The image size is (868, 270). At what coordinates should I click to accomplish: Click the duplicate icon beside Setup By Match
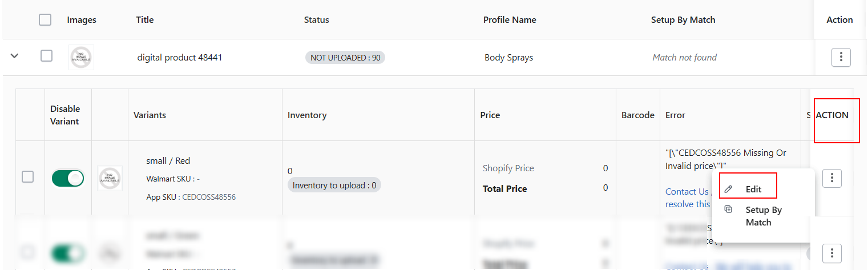(728, 209)
